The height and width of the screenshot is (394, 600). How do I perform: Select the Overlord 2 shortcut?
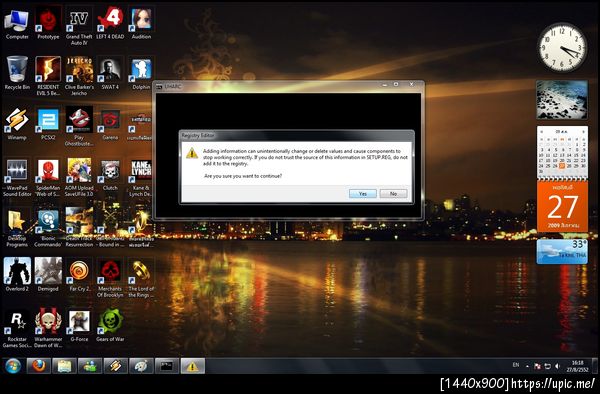tap(17, 275)
